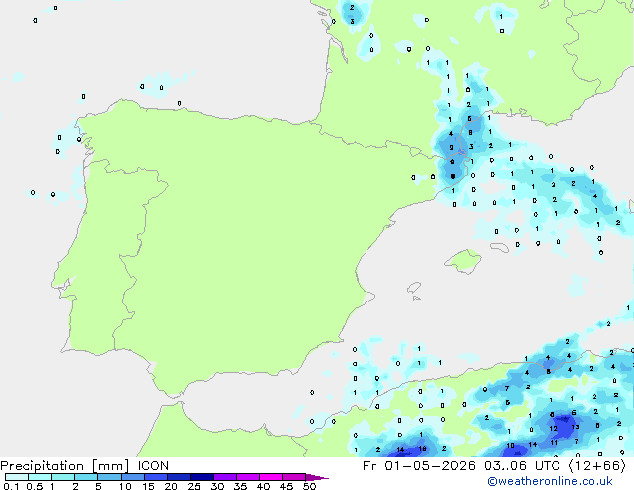Click the '35' legend scale label

[240, 486]
